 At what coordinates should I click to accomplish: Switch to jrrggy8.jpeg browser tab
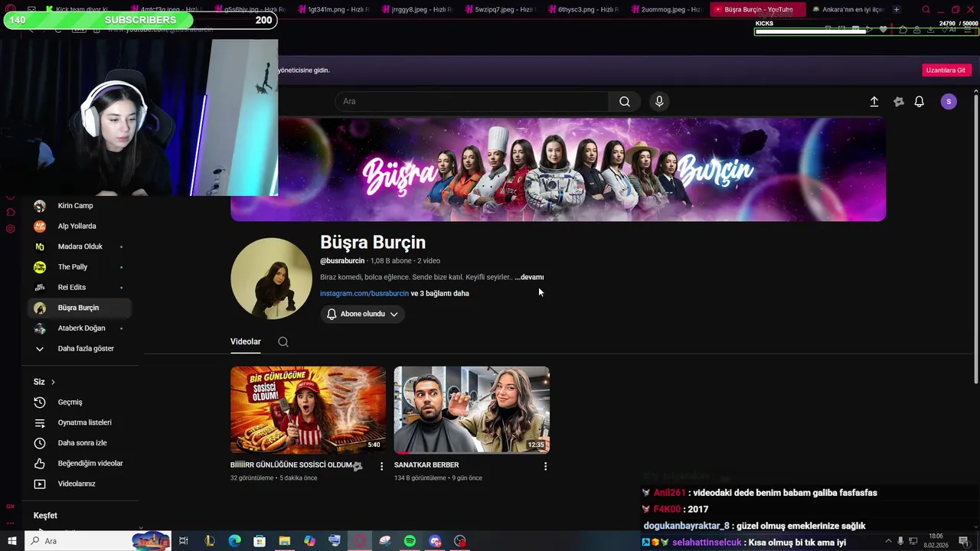416,9
